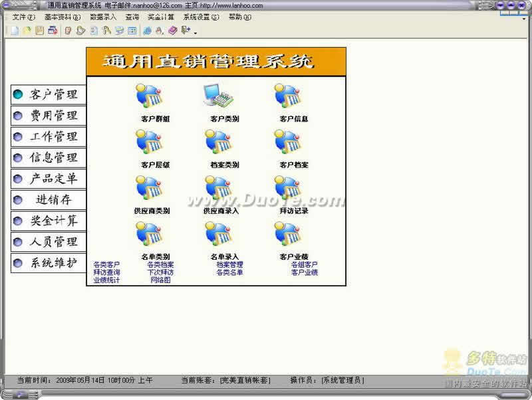Select 信息管理 in the sidebar
Image resolution: width=532 pixels, height=400 pixels.
tap(49, 157)
